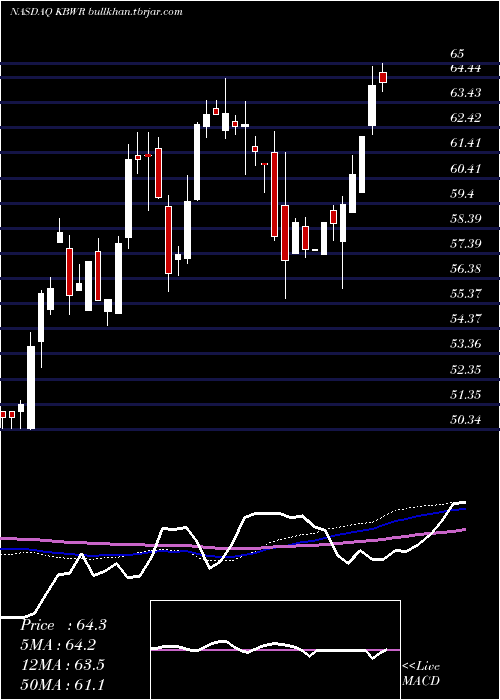Screen dimensions: 500x700
Task: Click the price axis label 59.4
Action: click(x=462, y=194)
